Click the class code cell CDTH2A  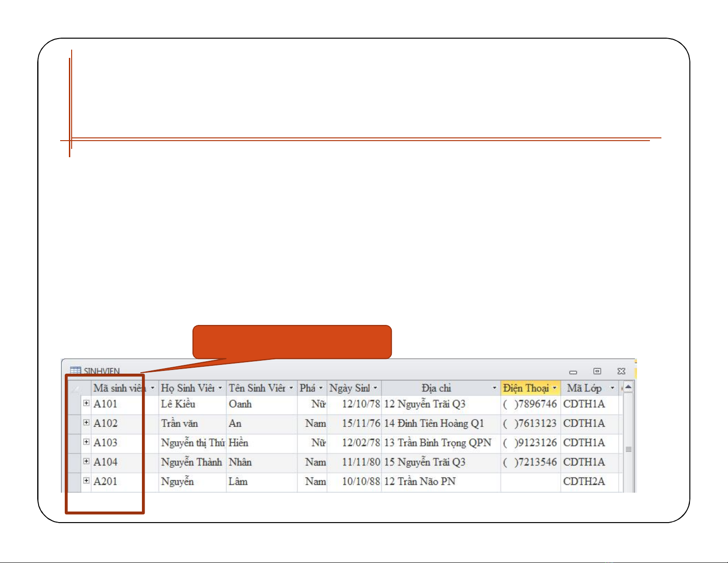pos(584,481)
